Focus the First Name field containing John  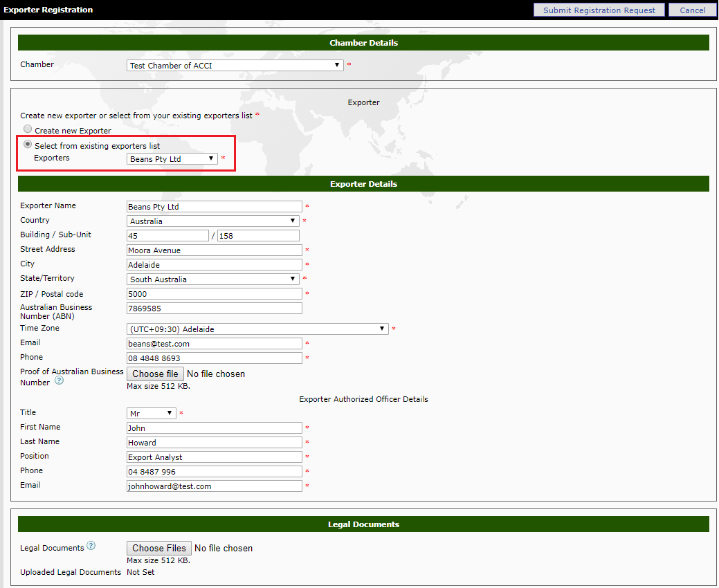click(x=214, y=428)
